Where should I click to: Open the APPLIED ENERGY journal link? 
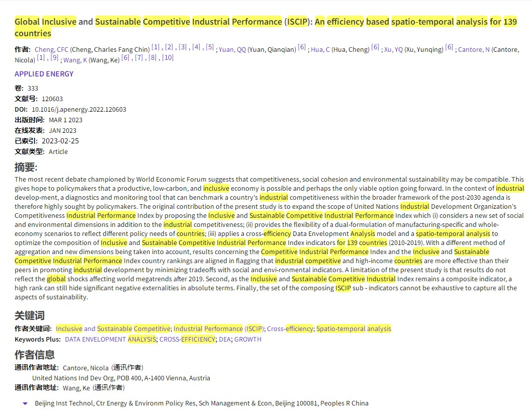[x=44, y=74]
